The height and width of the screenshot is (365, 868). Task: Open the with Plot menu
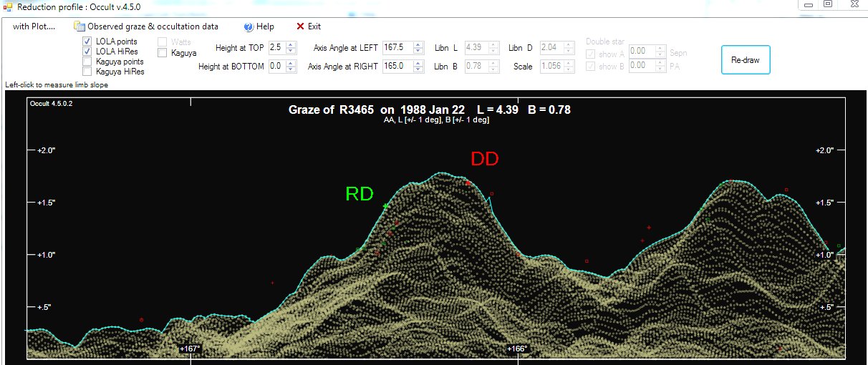[x=34, y=26]
